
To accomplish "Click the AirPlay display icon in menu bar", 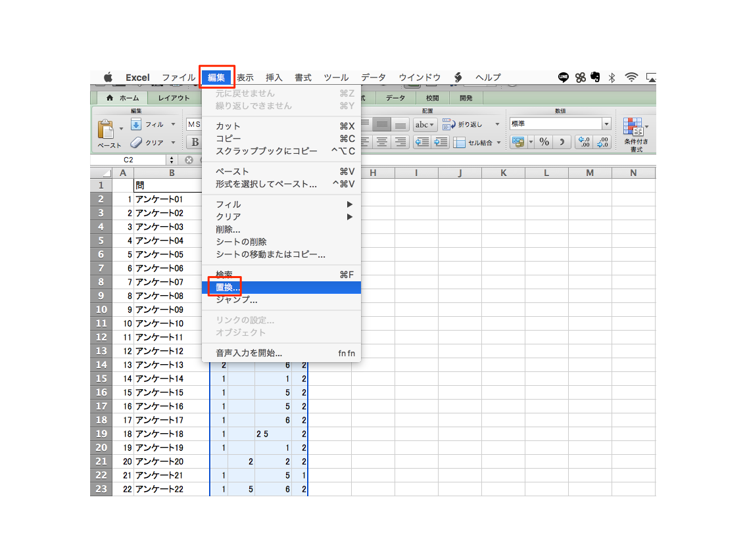I will [x=651, y=77].
